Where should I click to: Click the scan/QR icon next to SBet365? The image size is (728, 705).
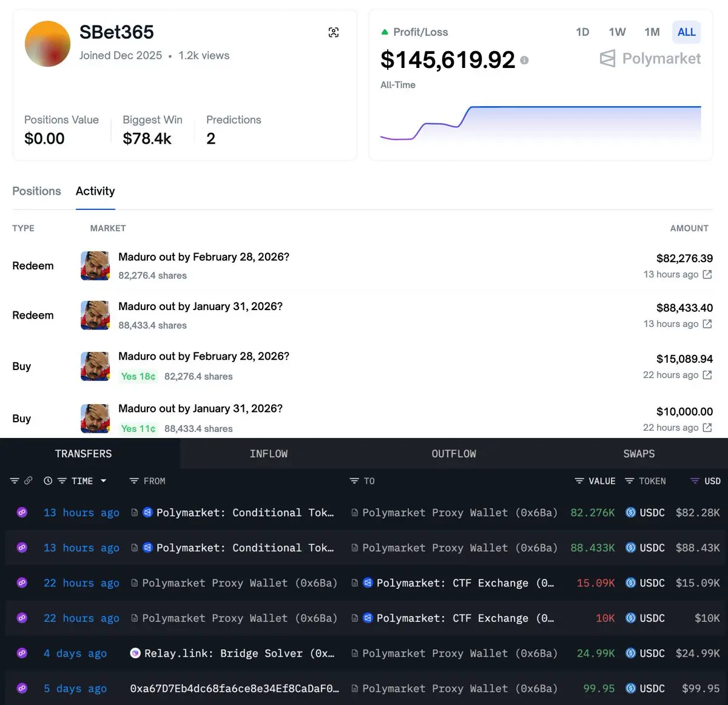334,33
